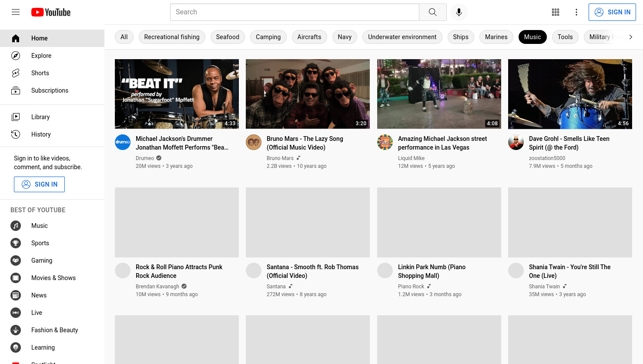Viewport: 643px width, 364px height.
Task: Start voice search with the microphone
Action: click(459, 12)
